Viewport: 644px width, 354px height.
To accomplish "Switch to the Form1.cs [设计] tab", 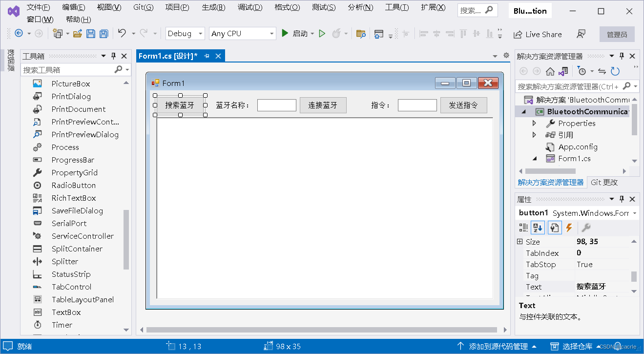I will tap(168, 56).
